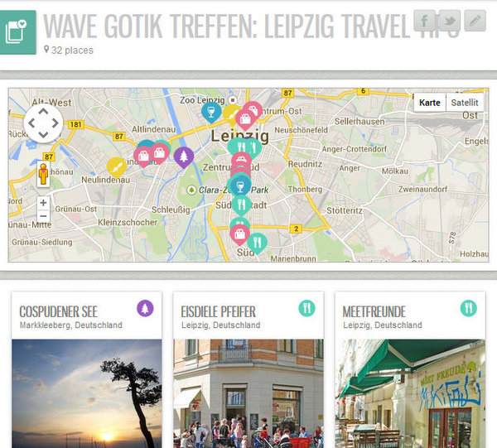The image size is (497, 448).
Task: Open the Eisdiele Pfeifer title link
Action: tap(218, 311)
